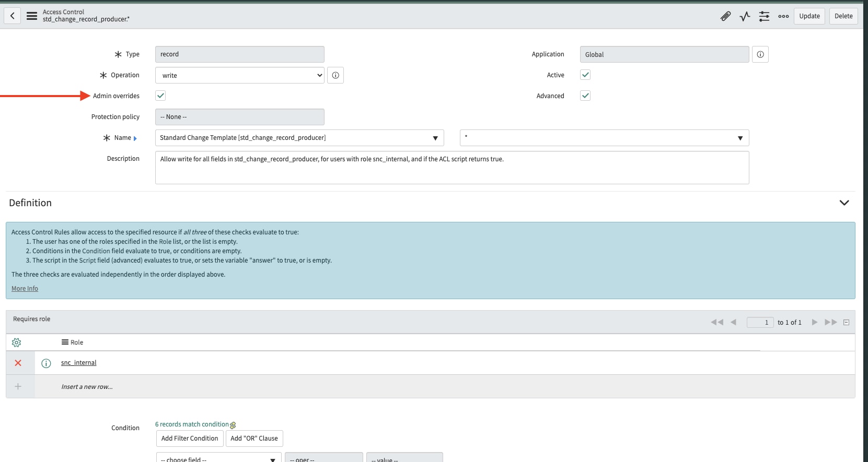
Task: Go back using the left chevron icon
Action: [x=13, y=16]
